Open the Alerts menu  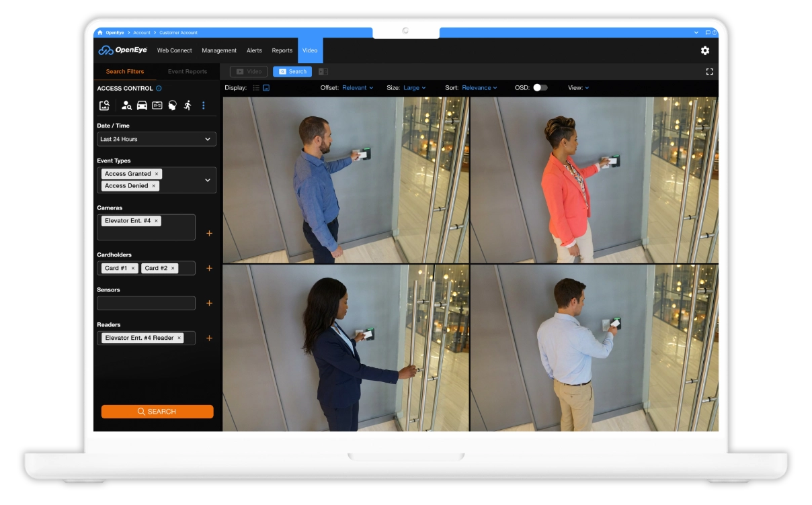point(254,50)
